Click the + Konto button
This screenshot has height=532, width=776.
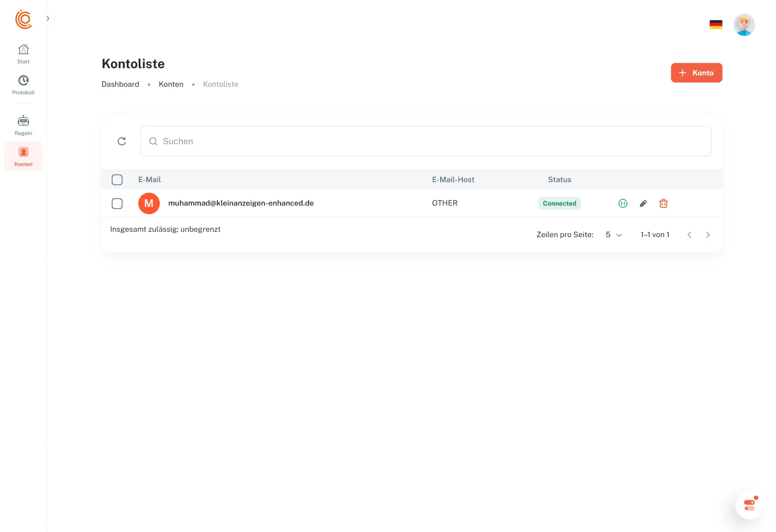[x=696, y=73]
